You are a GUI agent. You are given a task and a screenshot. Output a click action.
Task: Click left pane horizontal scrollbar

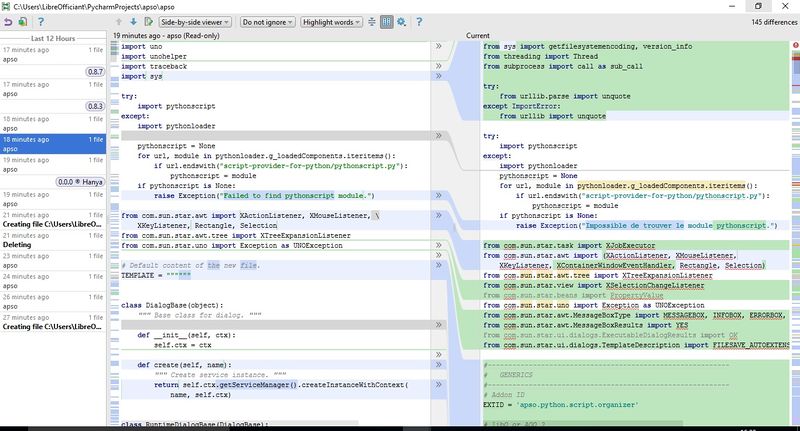[x=240, y=423]
